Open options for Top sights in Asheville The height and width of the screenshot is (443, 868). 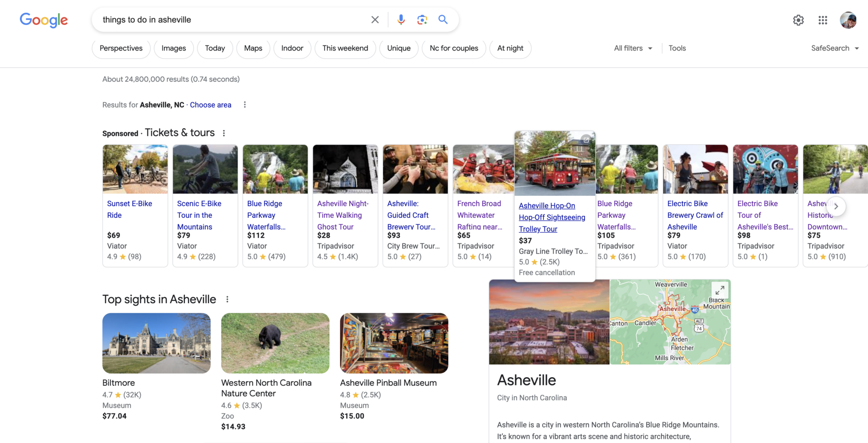[227, 298]
